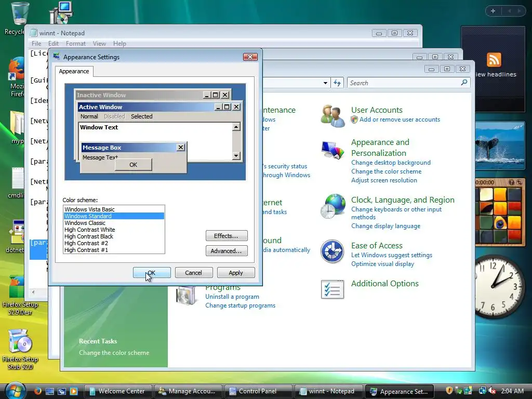Open Notepad Help menu

[x=119, y=44]
